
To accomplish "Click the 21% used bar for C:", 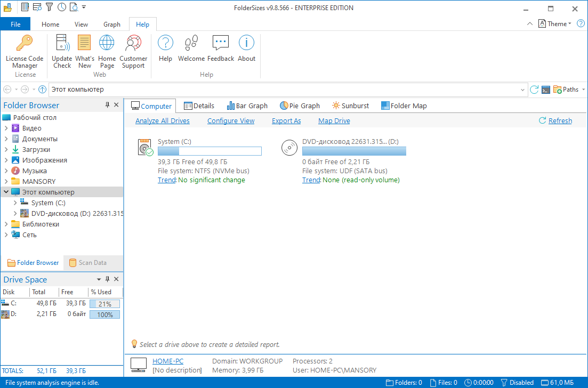I will click(104, 304).
